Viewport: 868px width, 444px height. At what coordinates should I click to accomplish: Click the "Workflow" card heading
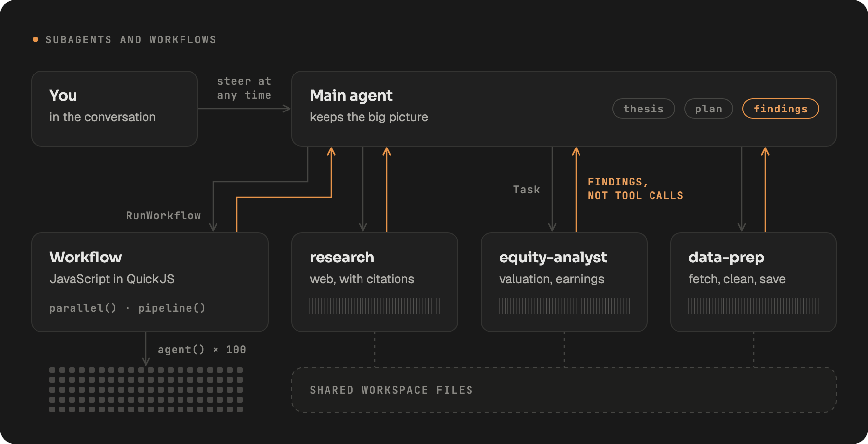click(x=86, y=257)
